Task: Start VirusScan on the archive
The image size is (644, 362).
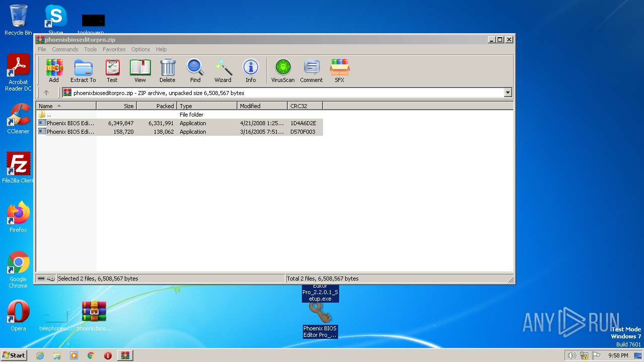Action: coord(283,71)
